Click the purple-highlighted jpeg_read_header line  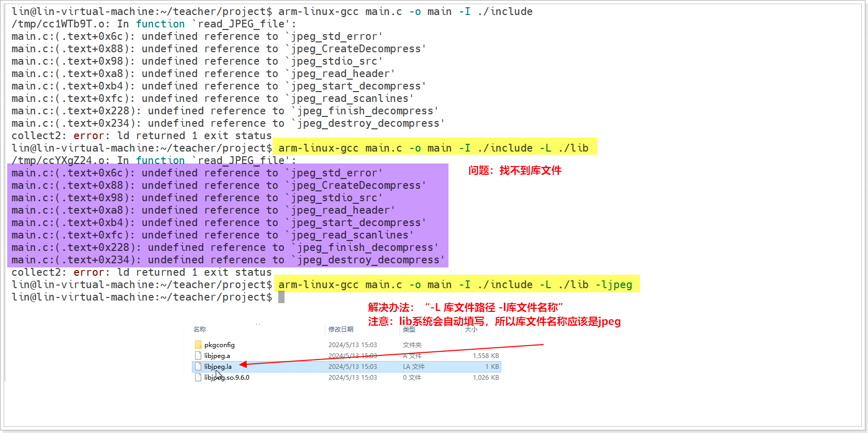tap(203, 210)
